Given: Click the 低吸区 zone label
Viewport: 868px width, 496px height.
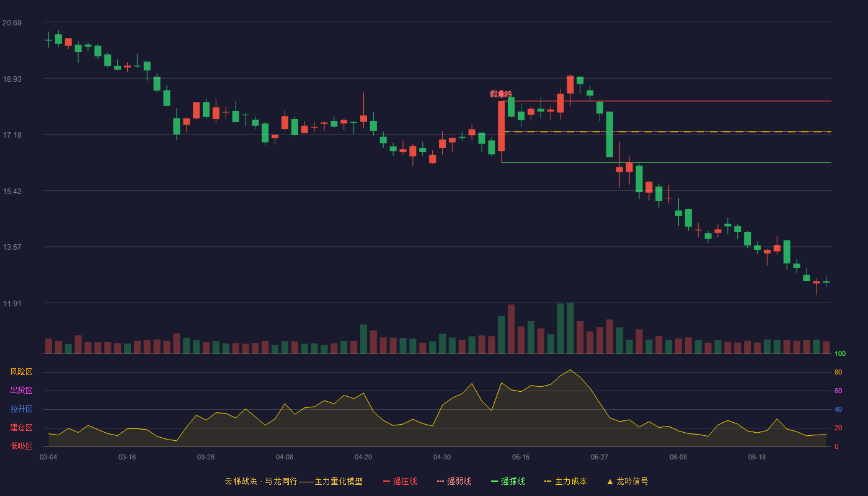Looking at the screenshot, I should click(21, 446).
